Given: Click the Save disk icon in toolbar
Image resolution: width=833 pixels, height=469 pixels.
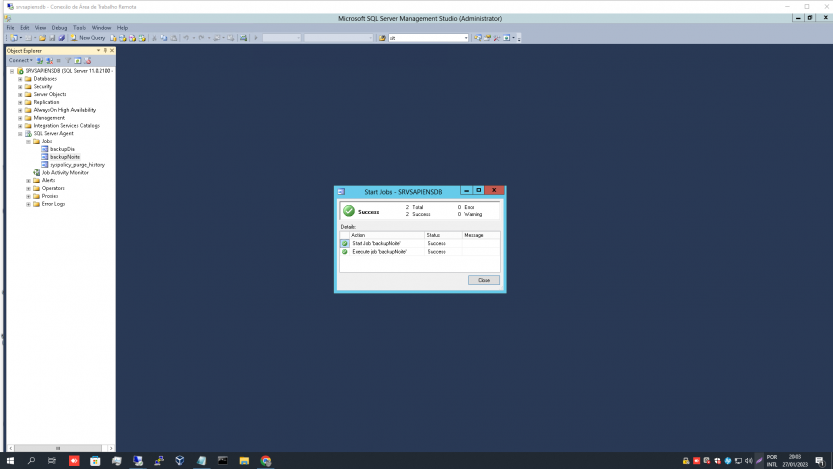Looking at the screenshot, I should 52,38.
